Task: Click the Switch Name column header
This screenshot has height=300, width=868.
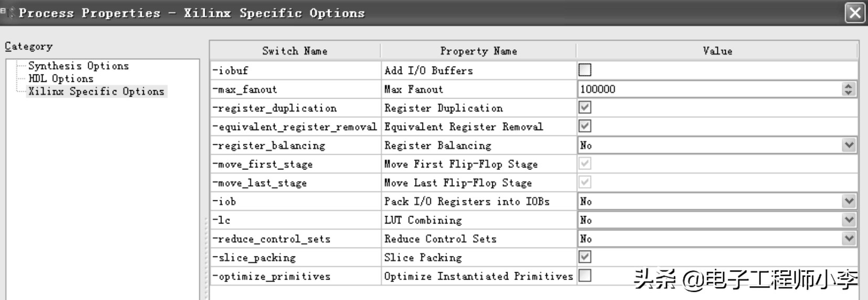Action: (295, 51)
